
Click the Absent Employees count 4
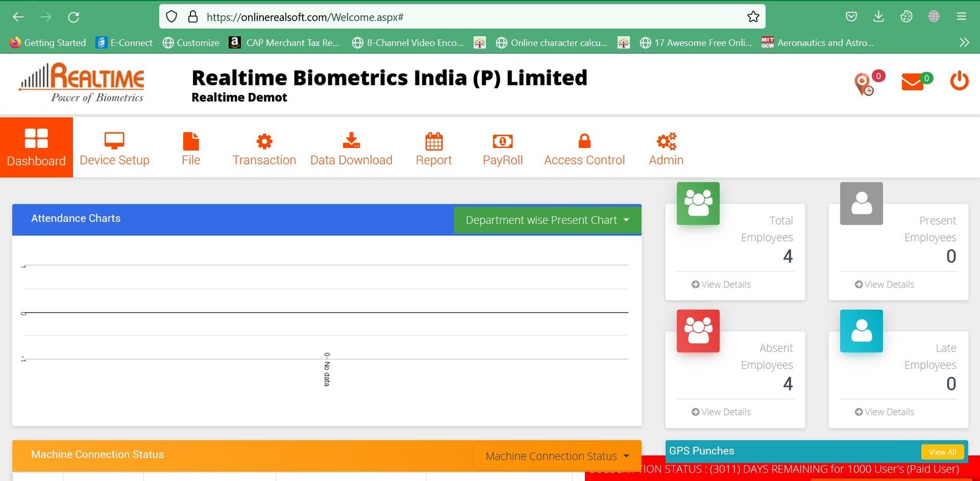coord(788,384)
